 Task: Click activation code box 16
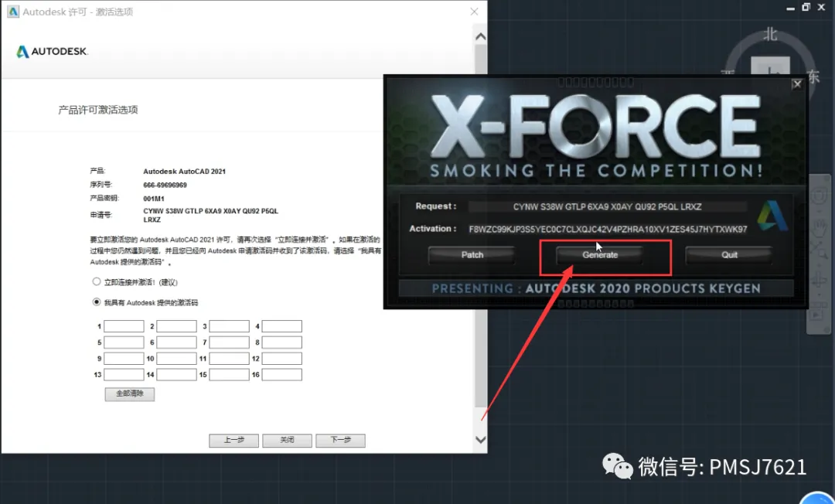[x=281, y=375]
